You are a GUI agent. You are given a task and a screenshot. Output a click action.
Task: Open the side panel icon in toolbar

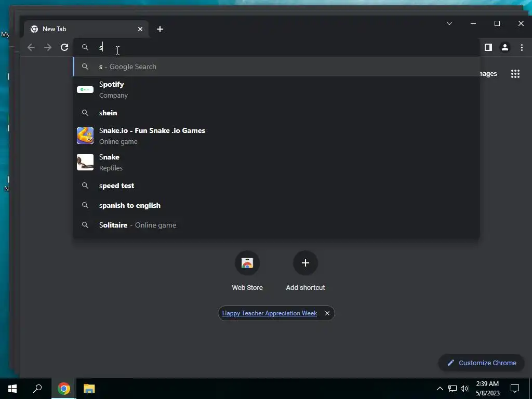click(488, 47)
